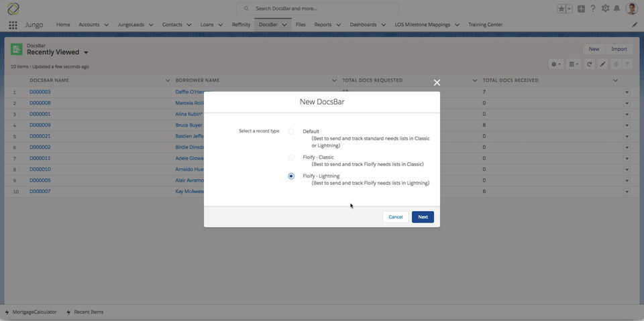Open the Training Center tab

485,25
